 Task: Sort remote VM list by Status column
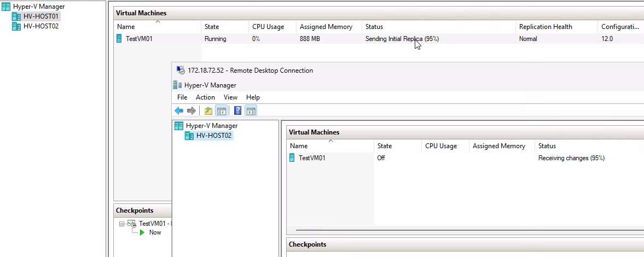click(x=589, y=146)
